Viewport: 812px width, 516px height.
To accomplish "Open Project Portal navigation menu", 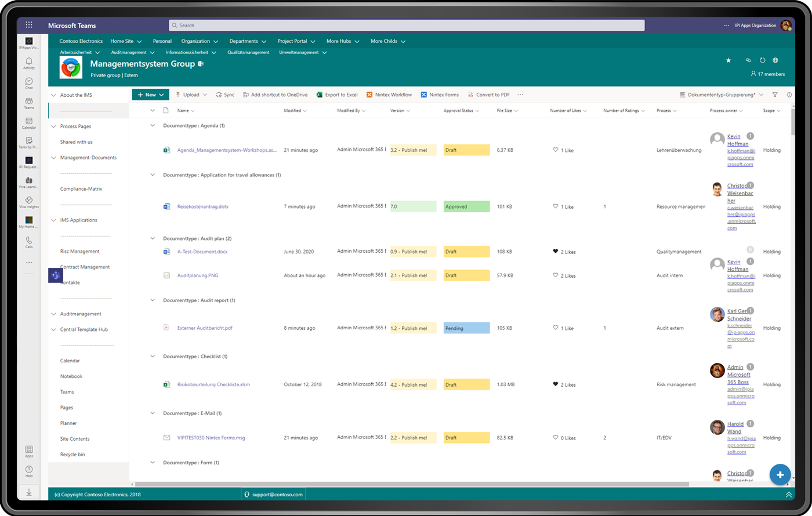I will [296, 41].
